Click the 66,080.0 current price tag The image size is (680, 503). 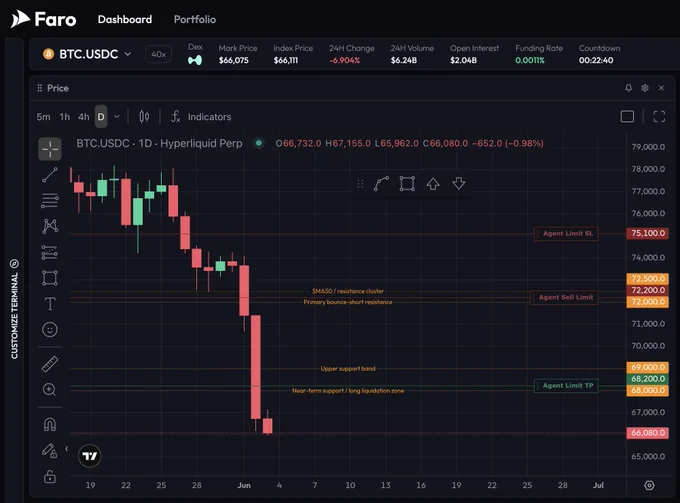coord(647,433)
